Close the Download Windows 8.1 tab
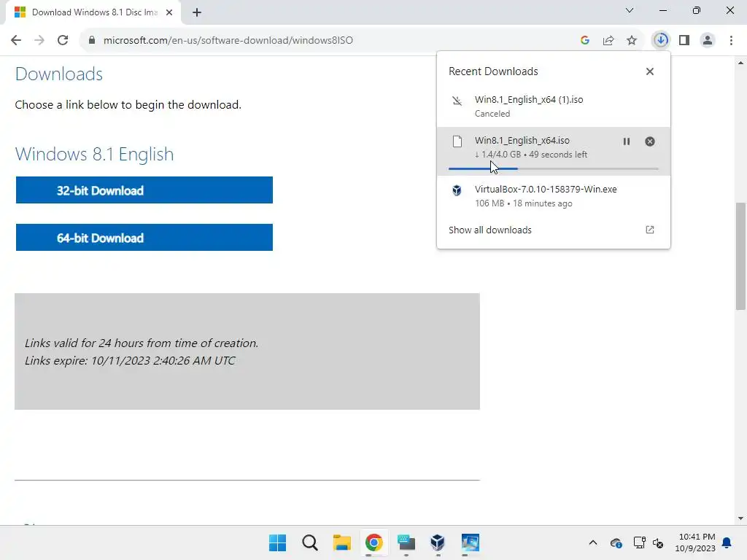747x560 pixels. (x=169, y=12)
